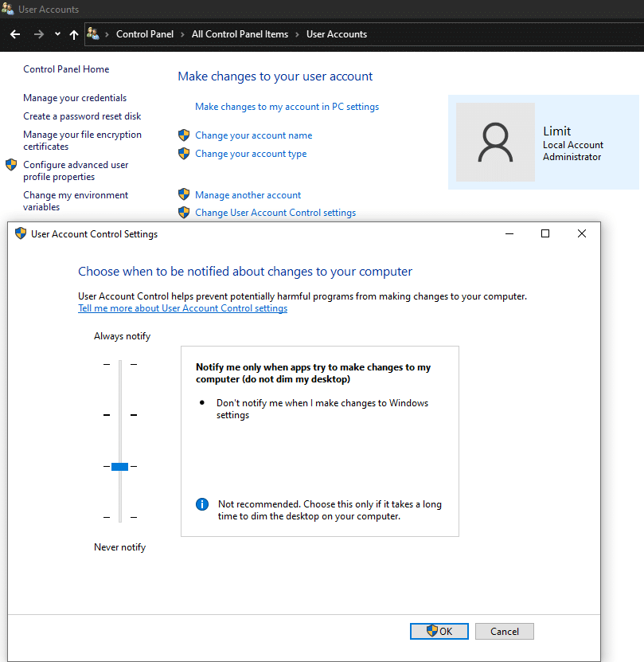Viewport: 644px width, 662px height.
Task: Open Change my environment variables
Action: (76, 201)
